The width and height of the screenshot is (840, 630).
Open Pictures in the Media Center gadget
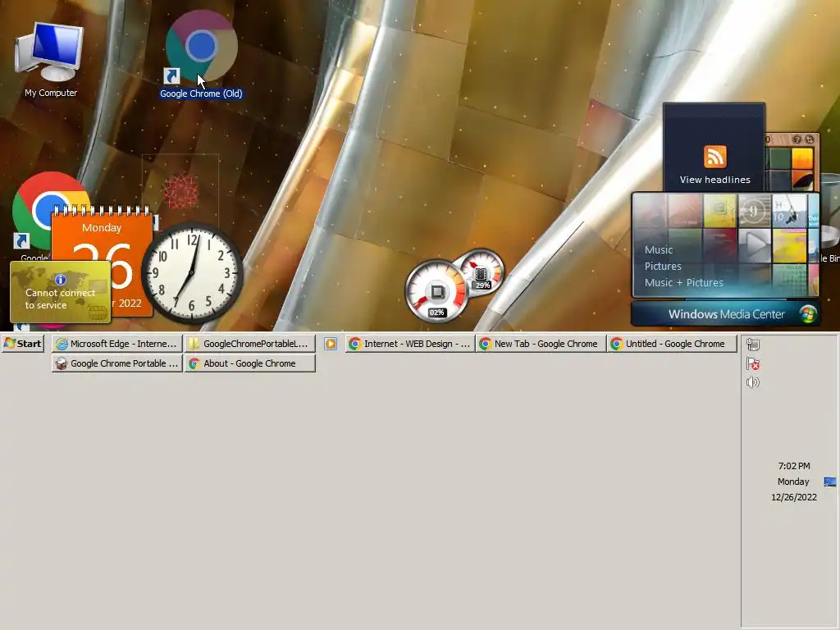point(663,267)
